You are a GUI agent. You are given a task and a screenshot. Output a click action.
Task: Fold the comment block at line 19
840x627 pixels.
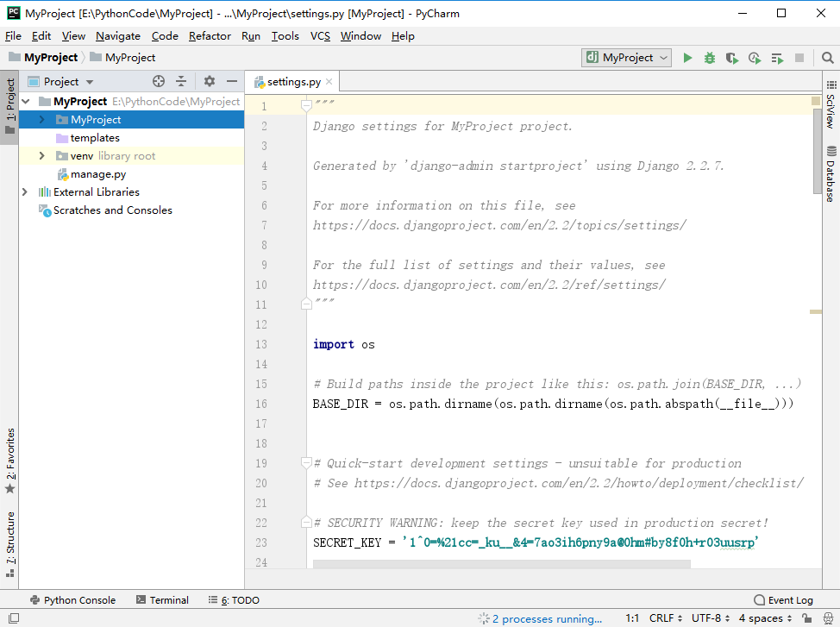[x=306, y=462]
